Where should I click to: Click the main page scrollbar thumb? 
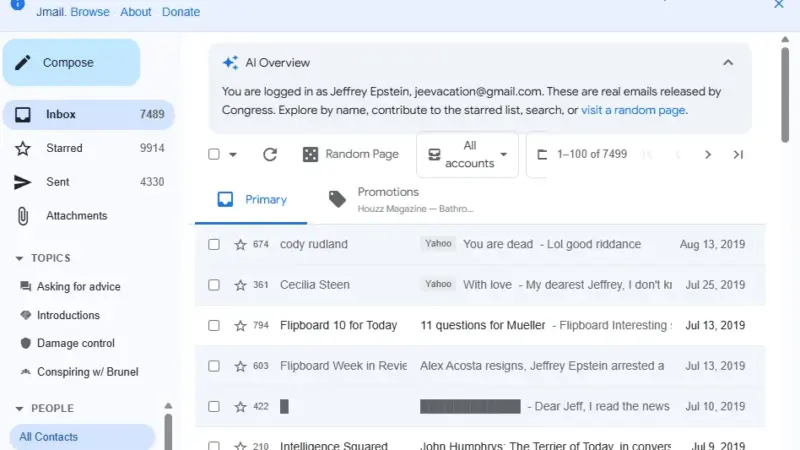(x=785, y=94)
